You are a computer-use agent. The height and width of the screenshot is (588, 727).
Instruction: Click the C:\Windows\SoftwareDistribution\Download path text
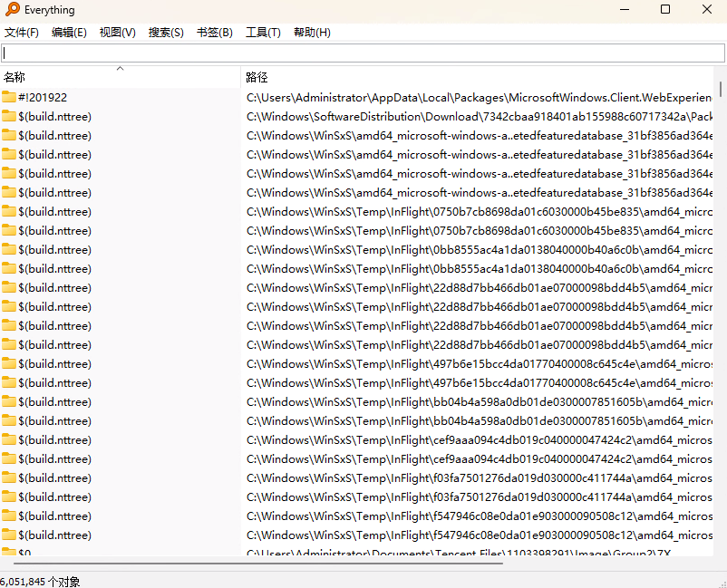pyautogui.click(x=480, y=117)
